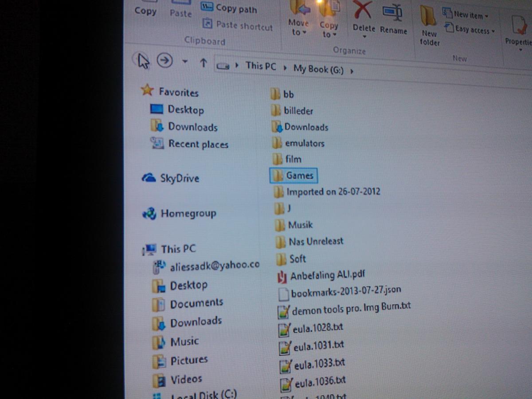Viewport: 532px width, 399px height.
Task: Select demon tools pro. Img Burn.txt file
Action: 344,309
